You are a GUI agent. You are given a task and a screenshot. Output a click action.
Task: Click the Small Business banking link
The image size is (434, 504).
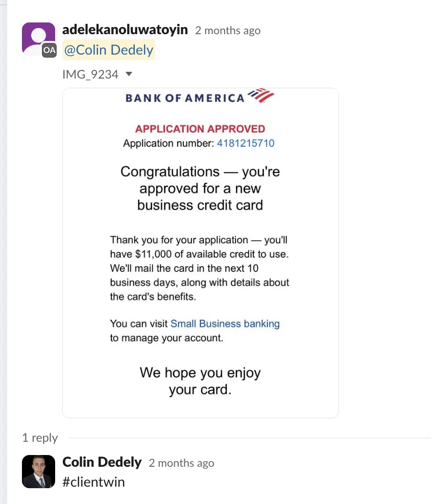pos(225,323)
